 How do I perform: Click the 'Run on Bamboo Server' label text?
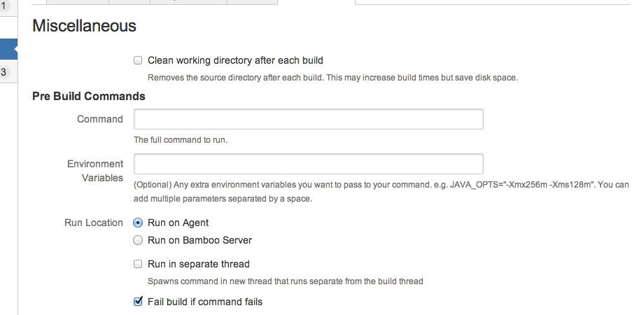(199, 241)
